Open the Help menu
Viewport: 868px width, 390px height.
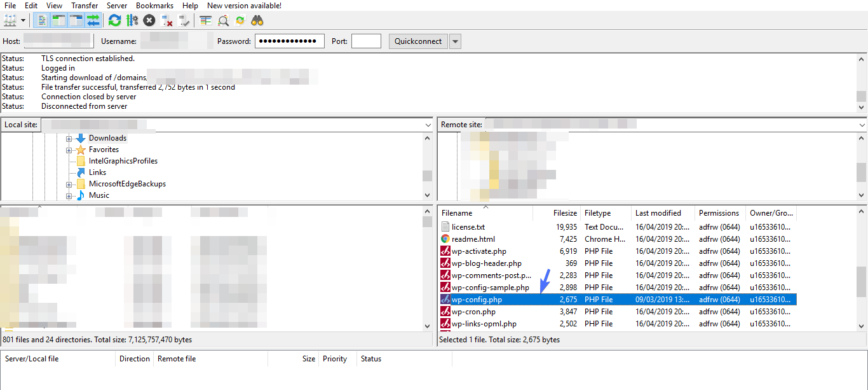190,5
